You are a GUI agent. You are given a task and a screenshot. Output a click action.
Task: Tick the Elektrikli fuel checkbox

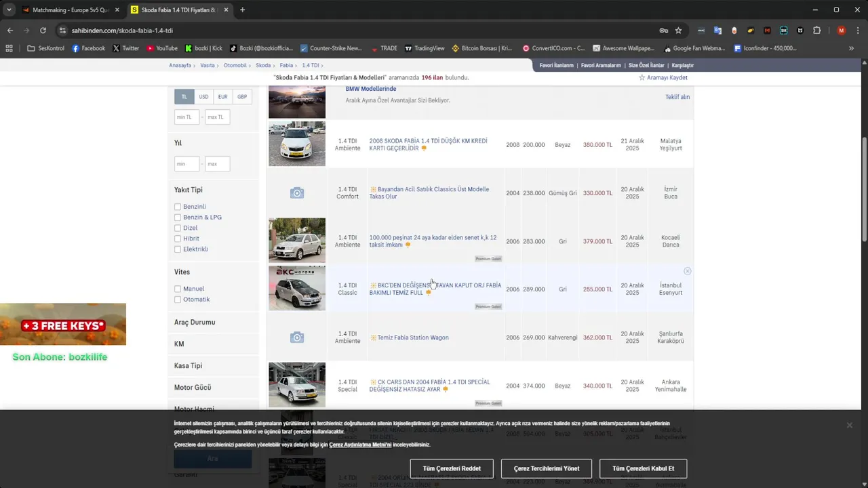point(178,249)
